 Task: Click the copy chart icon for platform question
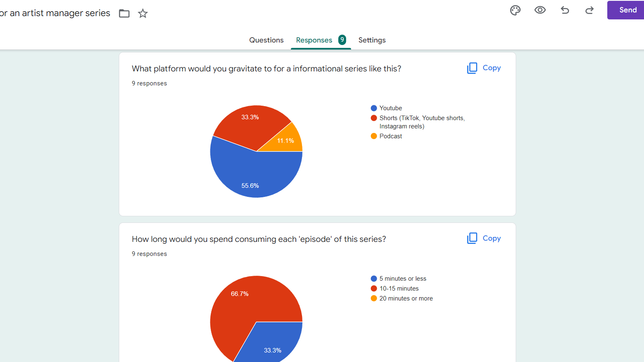coord(472,68)
